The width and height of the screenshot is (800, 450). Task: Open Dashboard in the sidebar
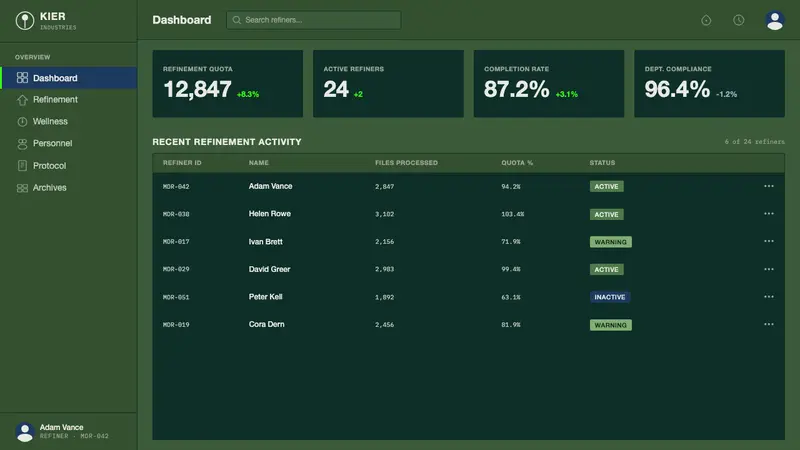coord(69,78)
